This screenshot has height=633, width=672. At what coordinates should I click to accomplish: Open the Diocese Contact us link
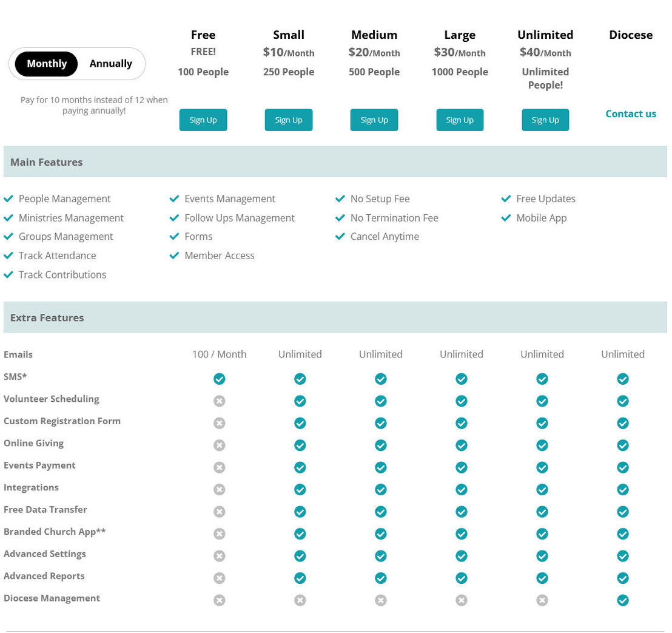[x=630, y=113]
